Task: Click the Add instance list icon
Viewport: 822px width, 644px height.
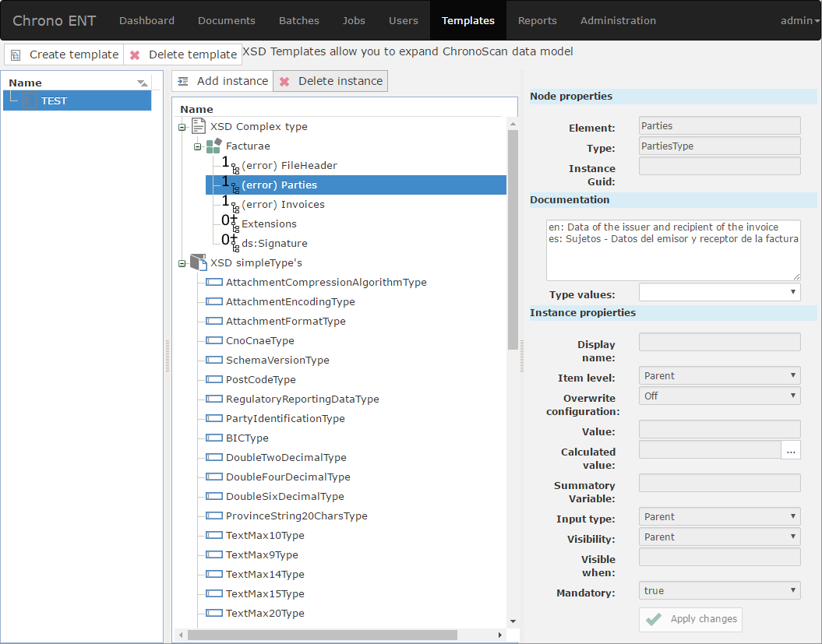Action: pos(183,82)
